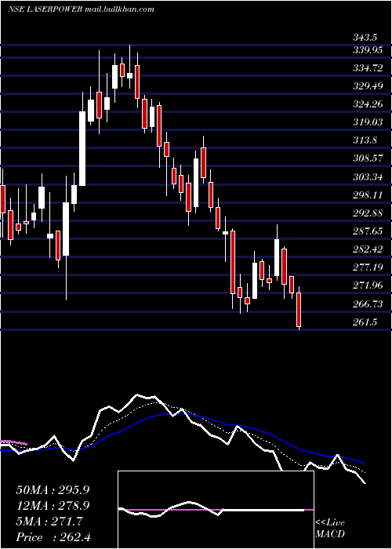Click the 313.8 price axis label
392x549 pixels.
[365, 140]
